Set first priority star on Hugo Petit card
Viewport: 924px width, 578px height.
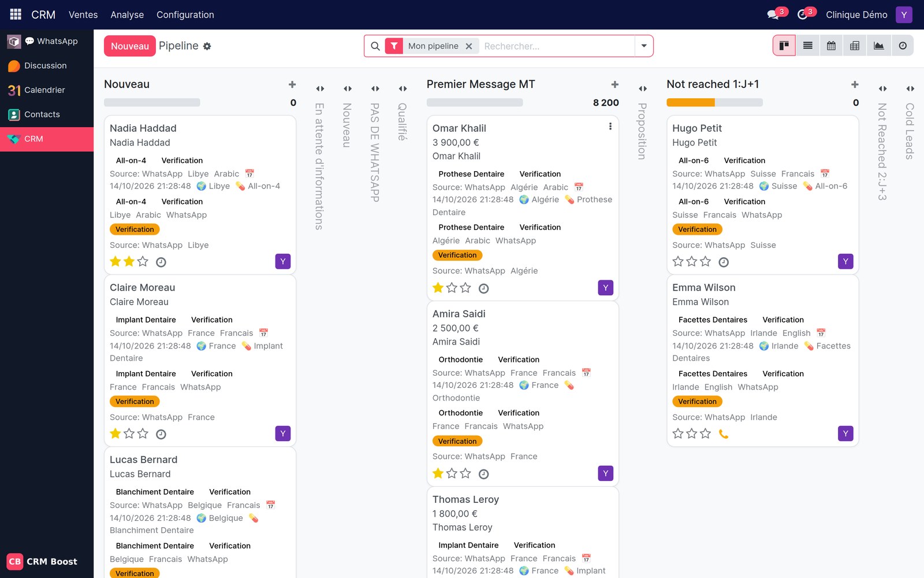(x=678, y=261)
